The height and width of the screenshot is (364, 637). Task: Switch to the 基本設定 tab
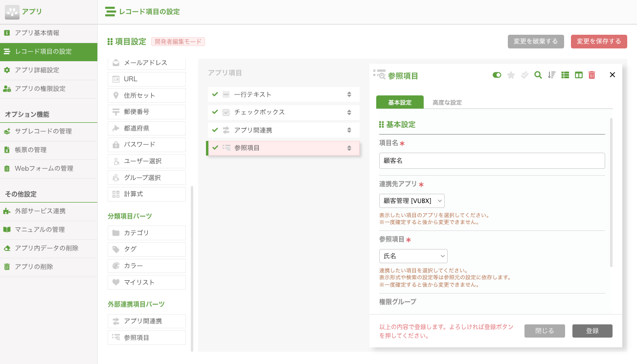(x=400, y=102)
